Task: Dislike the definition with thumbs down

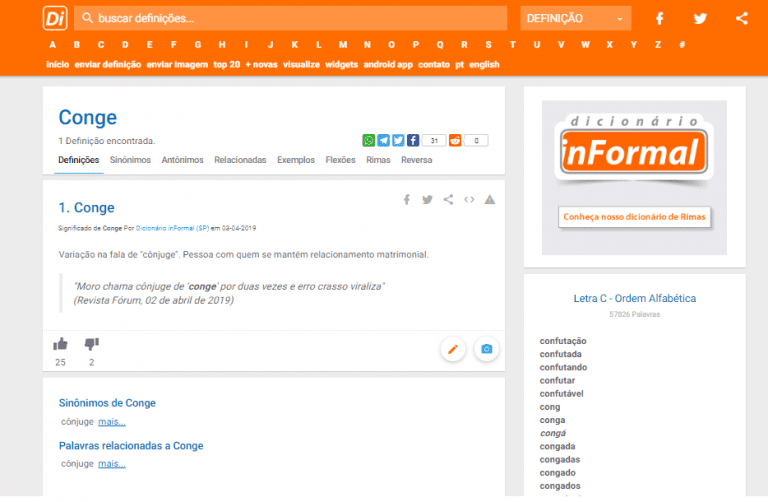Action: (92, 345)
